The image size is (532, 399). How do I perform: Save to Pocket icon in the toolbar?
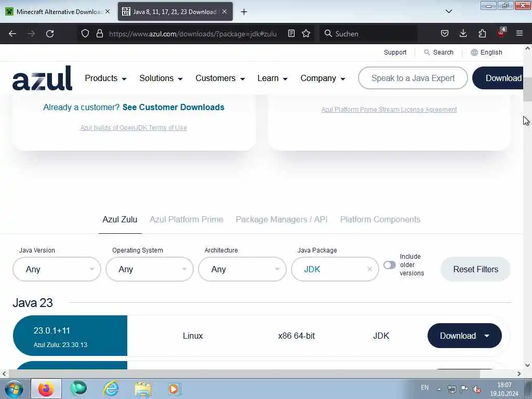pos(445,33)
